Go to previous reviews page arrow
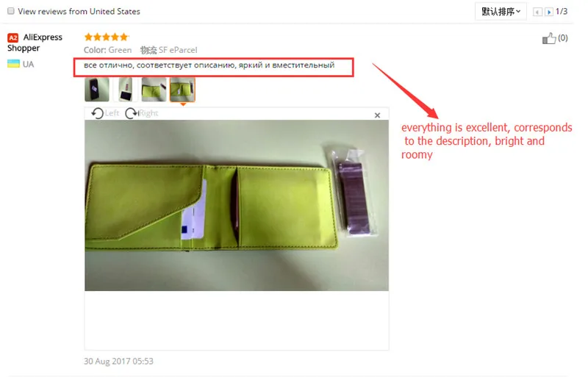Screen dimensions: 588x377 point(537,12)
